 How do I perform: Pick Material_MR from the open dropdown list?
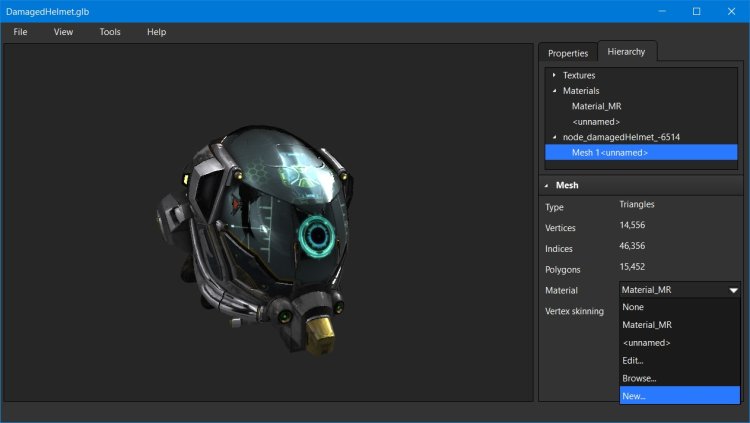click(646, 325)
